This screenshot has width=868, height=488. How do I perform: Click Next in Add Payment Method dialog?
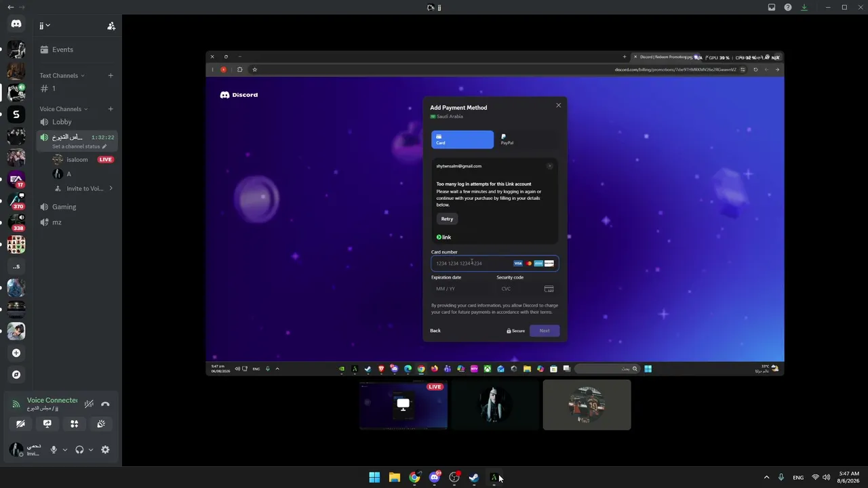545,331
